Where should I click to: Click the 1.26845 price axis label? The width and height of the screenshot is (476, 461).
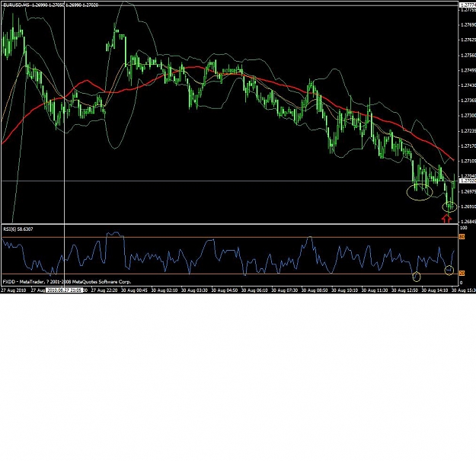click(468, 222)
